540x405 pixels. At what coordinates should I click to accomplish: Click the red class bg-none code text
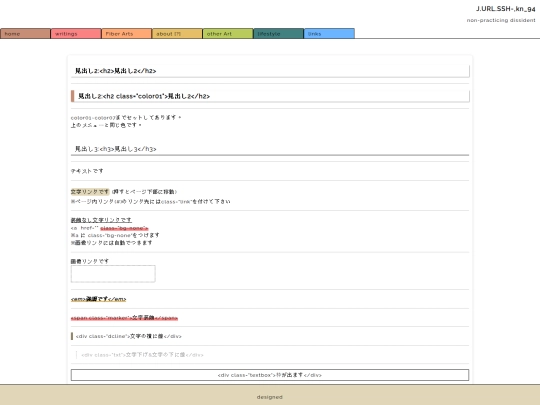pyautogui.click(x=124, y=228)
